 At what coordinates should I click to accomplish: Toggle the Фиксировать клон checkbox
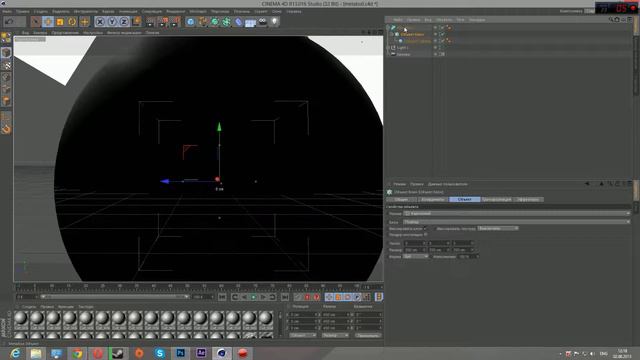click(x=425, y=228)
